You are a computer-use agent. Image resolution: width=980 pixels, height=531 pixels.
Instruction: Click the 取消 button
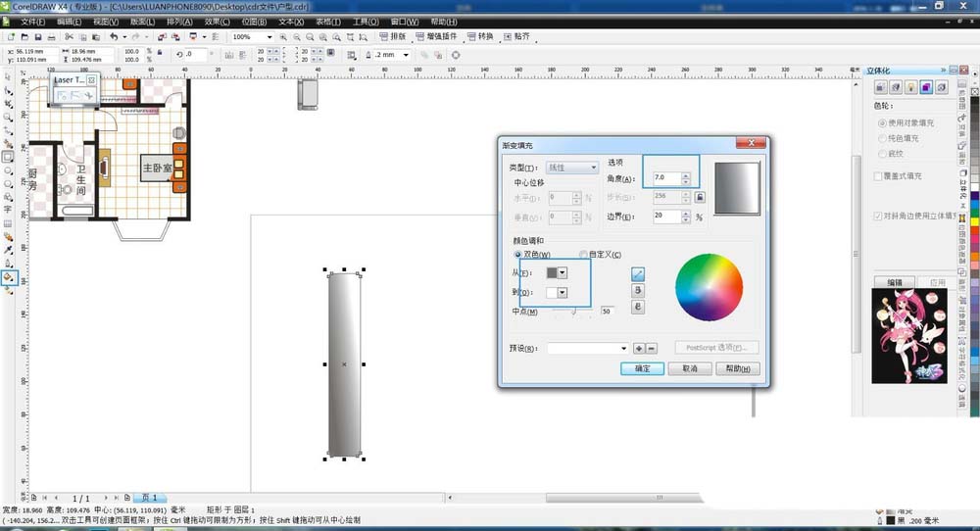[x=689, y=369]
